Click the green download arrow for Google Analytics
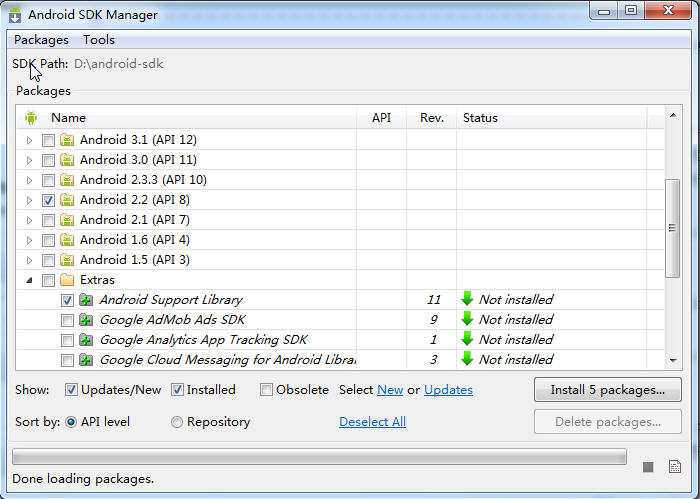The height and width of the screenshot is (499, 700). coord(467,339)
